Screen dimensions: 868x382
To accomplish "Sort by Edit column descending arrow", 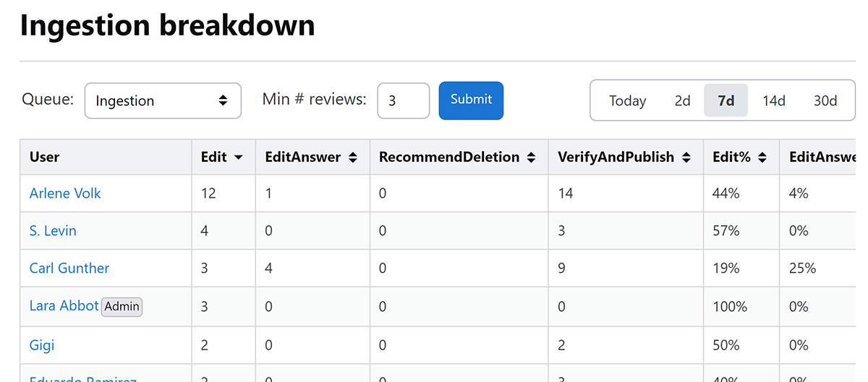I will [x=239, y=157].
